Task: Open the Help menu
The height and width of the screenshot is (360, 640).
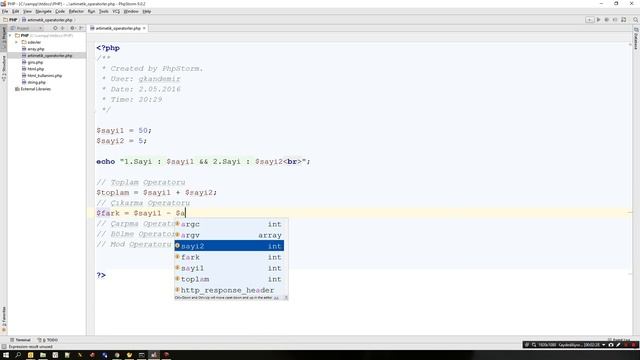Action: click(x=147, y=11)
